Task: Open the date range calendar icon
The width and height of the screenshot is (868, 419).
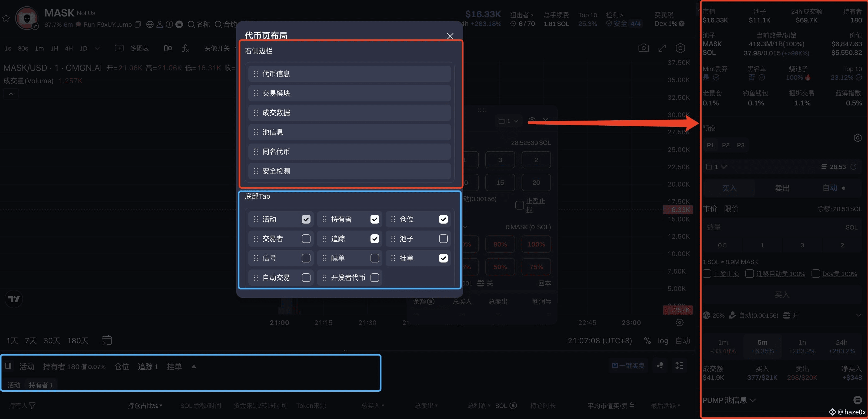Action: [x=106, y=340]
